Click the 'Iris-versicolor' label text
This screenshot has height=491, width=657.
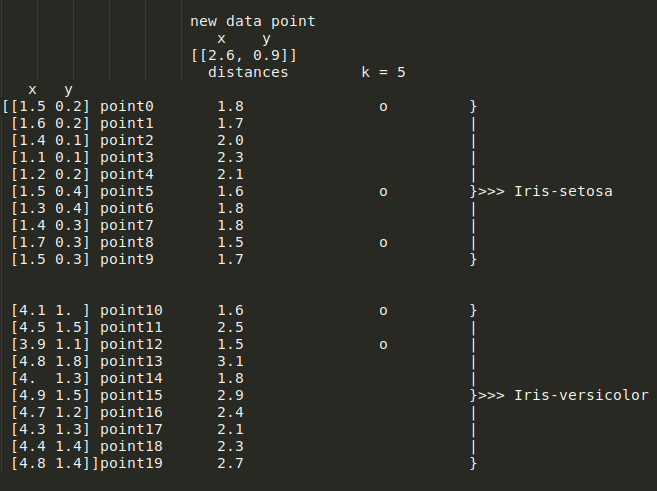pos(581,395)
